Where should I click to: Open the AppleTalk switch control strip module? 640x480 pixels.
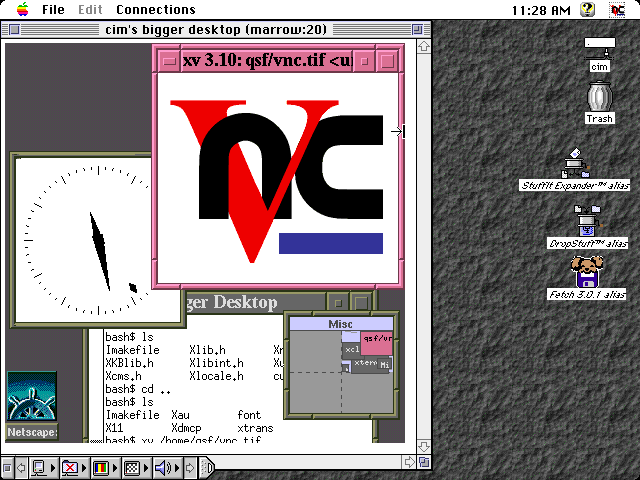click(39, 467)
